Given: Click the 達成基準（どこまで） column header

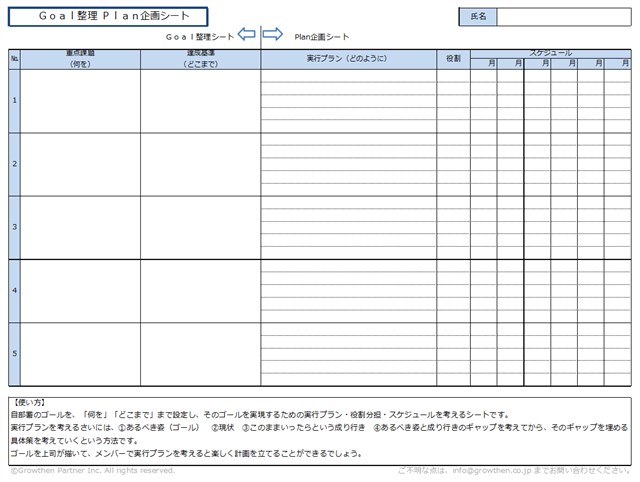Looking at the screenshot, I should click(200, 59).
